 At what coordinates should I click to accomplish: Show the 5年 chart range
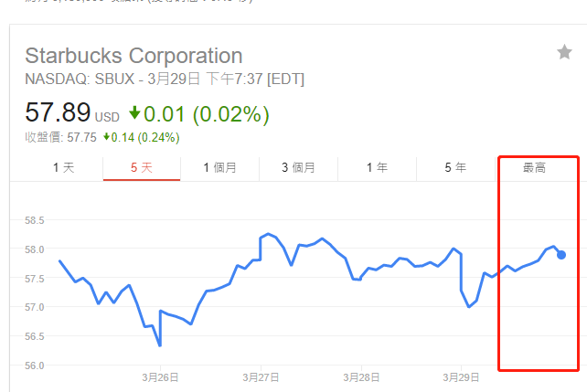(455, 168)
